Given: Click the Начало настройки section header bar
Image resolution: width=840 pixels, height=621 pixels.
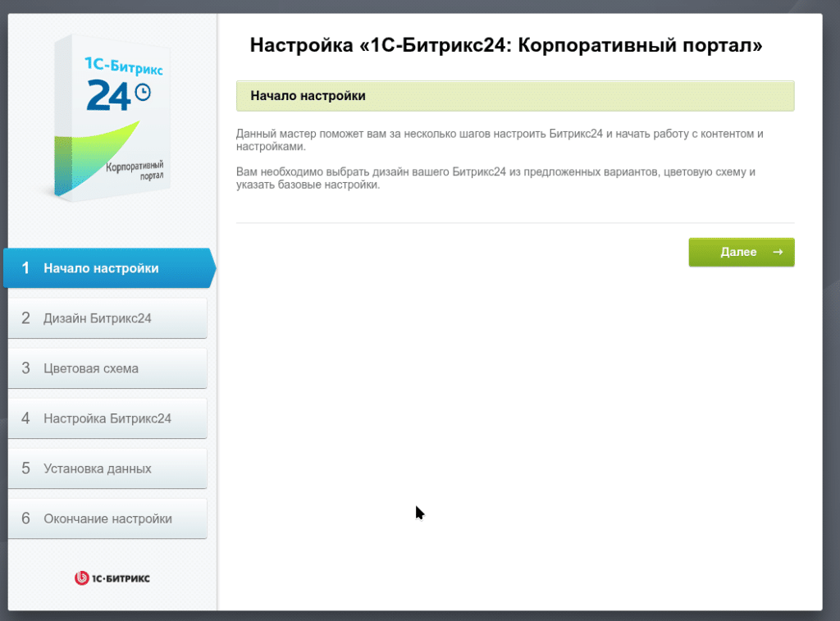Looking at the screenshot, I should [x=515, y=96].
